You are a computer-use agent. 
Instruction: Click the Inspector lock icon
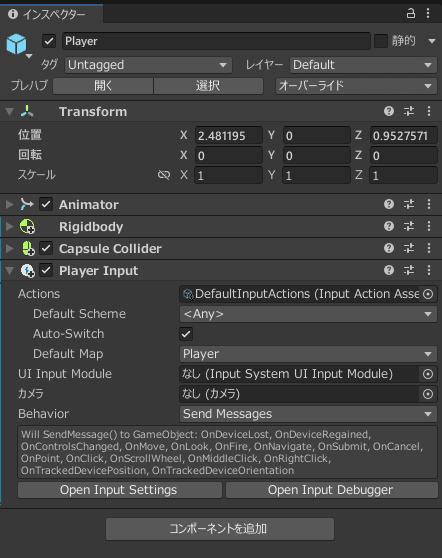[411, 14]
